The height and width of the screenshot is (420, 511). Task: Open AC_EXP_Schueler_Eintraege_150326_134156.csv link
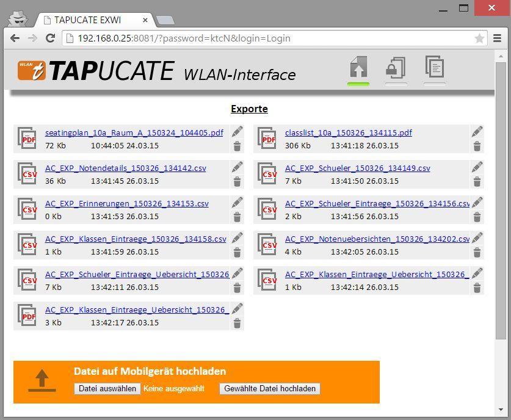377,204
